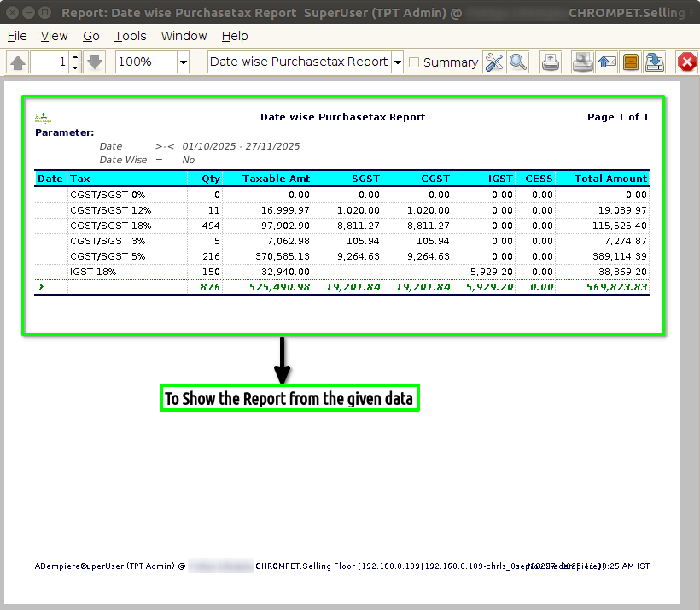Click the Parameter: label
This screenshot has width=700, height=610.
(x=65, y=132)
